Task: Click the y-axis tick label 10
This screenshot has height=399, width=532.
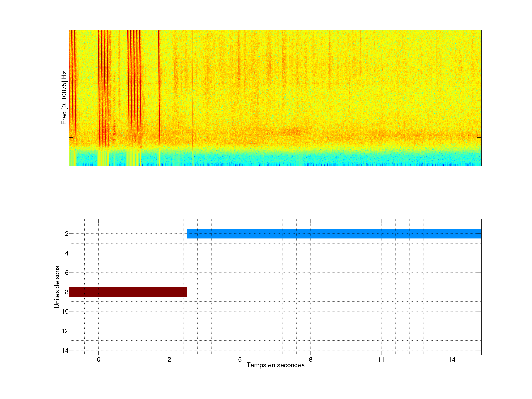Action: tap(65, 311)
